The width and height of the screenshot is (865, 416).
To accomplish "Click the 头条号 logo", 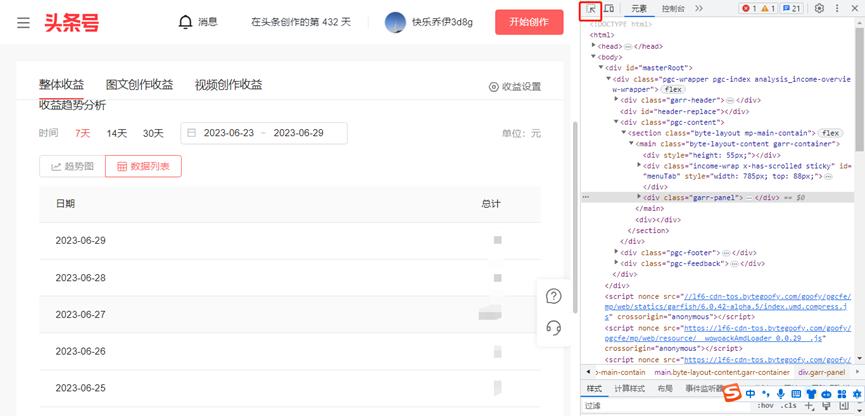I will click(x=72, y=23).
